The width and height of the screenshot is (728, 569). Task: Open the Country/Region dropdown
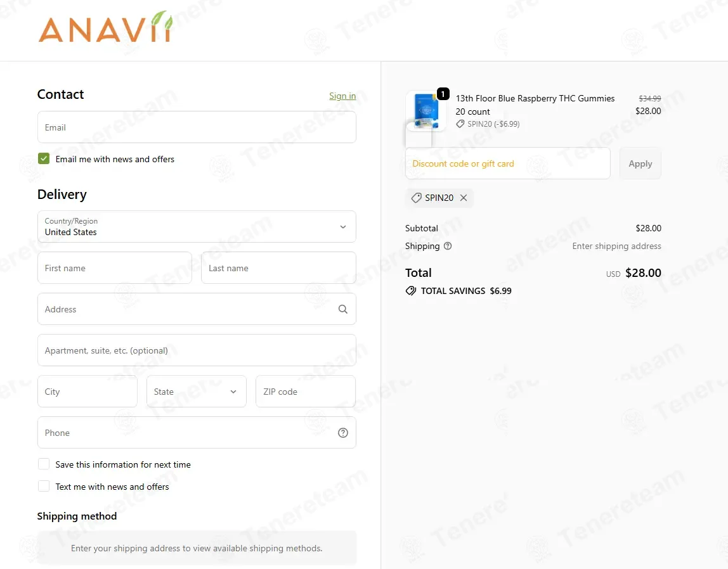(x=197, y=227)
